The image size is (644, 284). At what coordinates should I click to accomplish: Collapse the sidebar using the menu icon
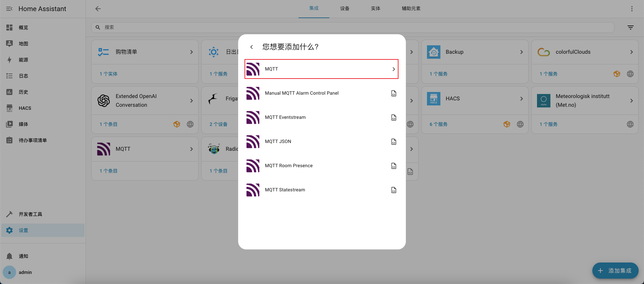9,9
